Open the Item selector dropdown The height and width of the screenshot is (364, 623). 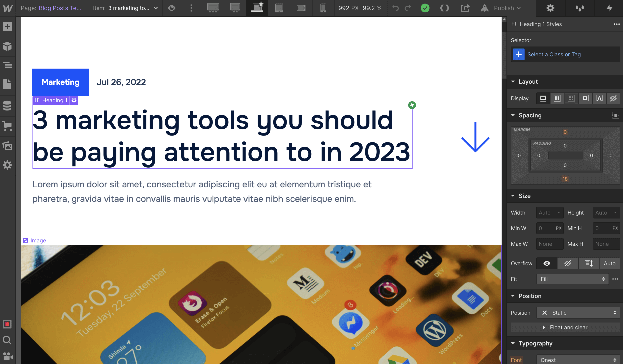(125, 8)
